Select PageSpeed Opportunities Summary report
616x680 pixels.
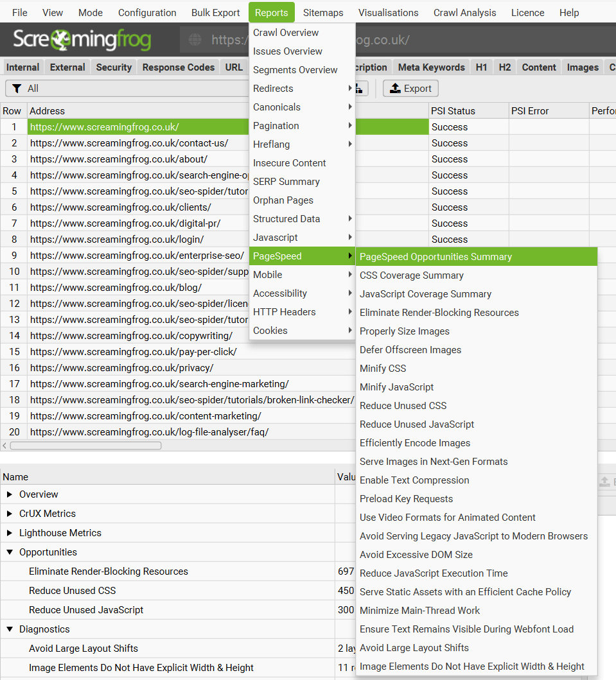[x=436, y=257]
